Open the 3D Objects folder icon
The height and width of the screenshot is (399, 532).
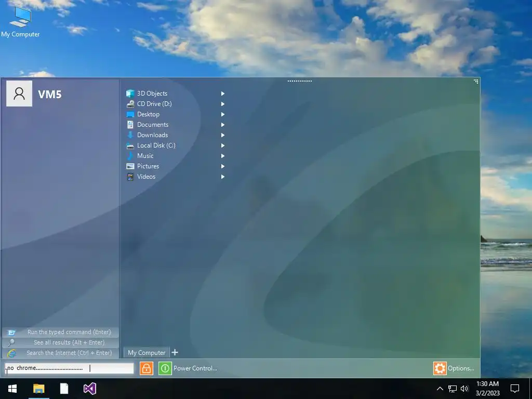pyautogui.click(x=130, y=94)
